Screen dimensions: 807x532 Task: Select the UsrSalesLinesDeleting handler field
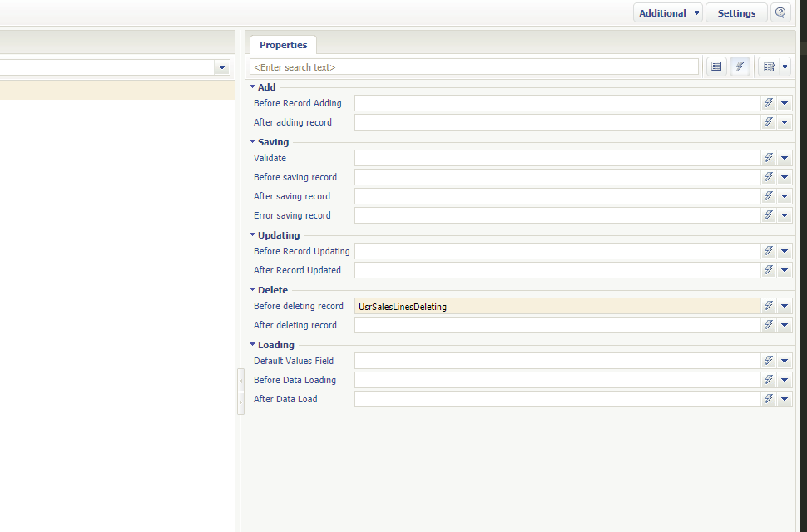[557, 307]
